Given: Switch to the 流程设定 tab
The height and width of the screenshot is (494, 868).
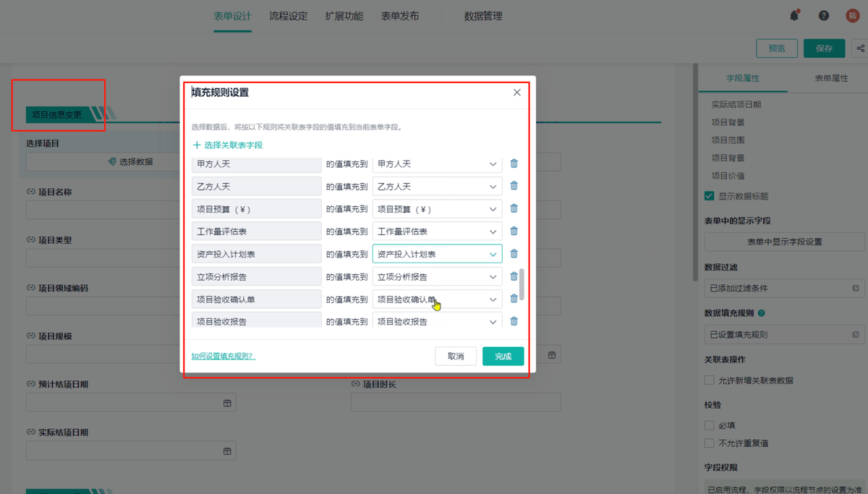Looking at the screenshot, I should 288,16.
